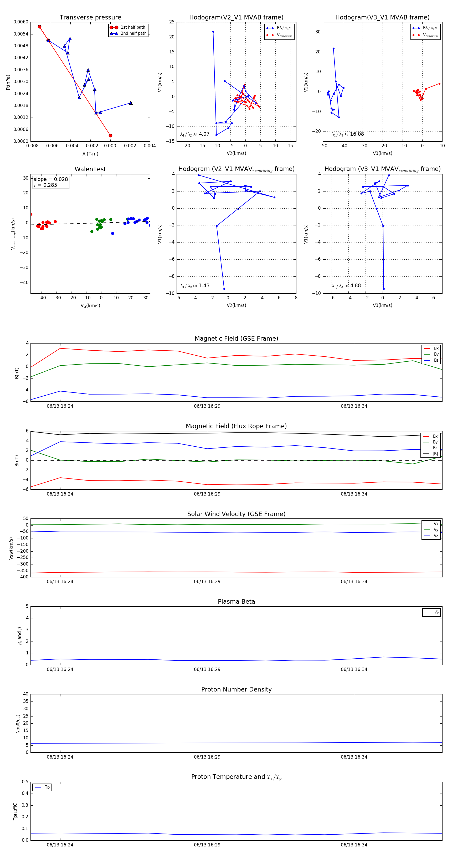This screenshot has height=868, width=473.
Task: Select the "1st half path" legend entry
Action: click(128, 27)
